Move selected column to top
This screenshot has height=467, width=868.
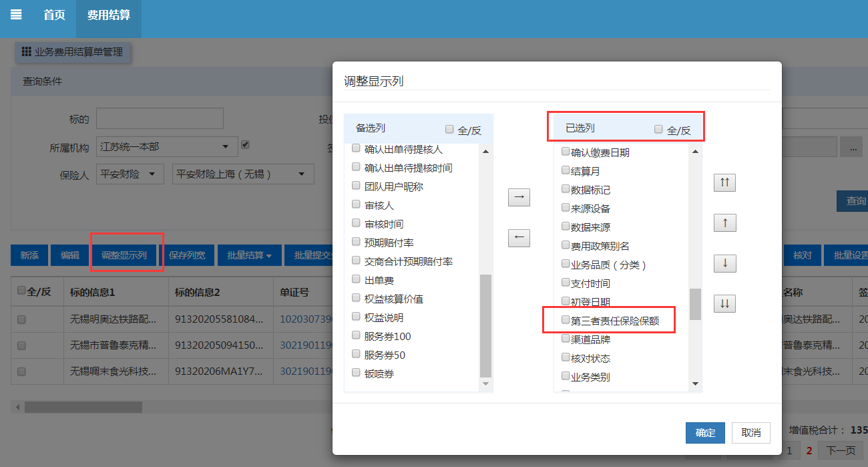(x=724, y=182)
